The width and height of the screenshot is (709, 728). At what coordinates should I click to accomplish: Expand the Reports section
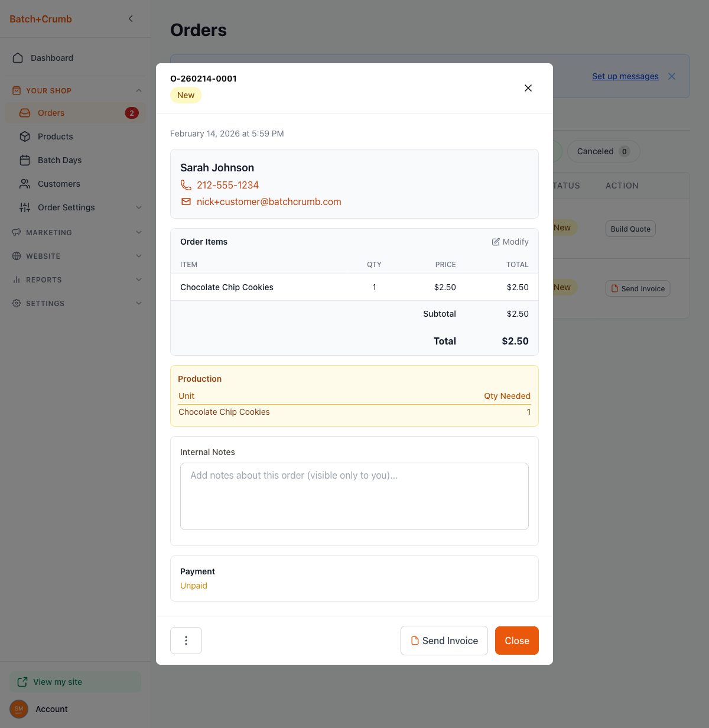tap(139, 279)
